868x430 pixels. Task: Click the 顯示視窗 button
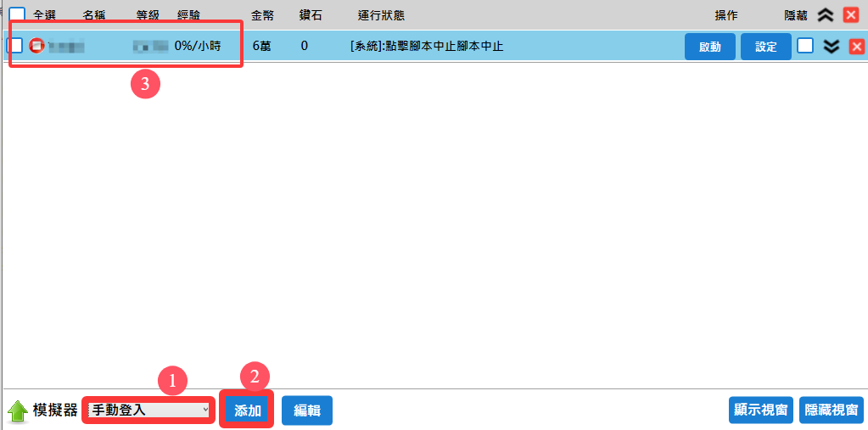click(x=761, y=410)
